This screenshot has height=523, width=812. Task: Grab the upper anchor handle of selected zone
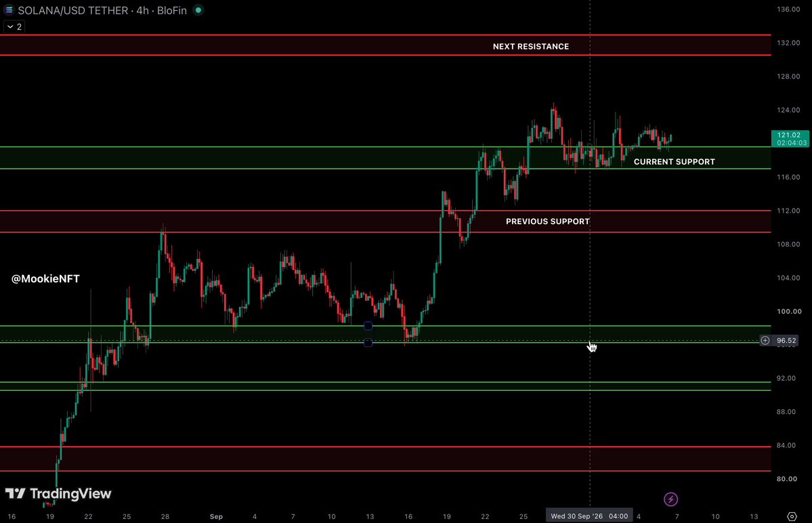coord(368,326)
